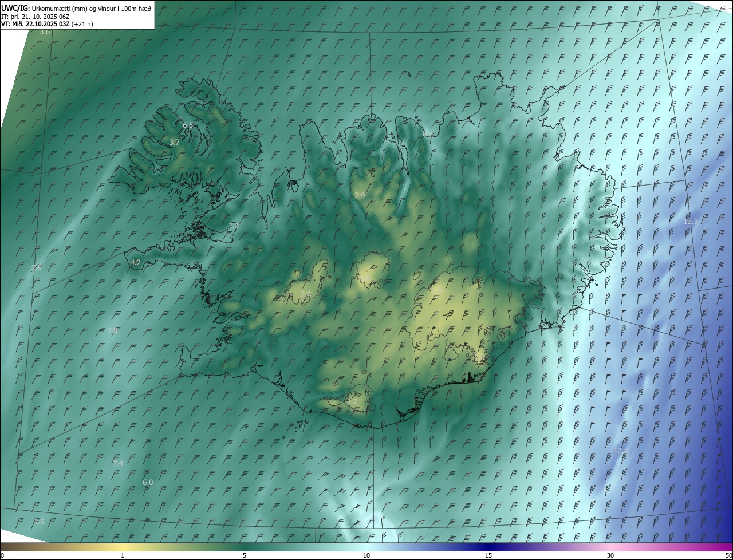Click the yellow colorbar segment above label 1
This screenshot has width=733, height=560.
click(x=123, y=547)
